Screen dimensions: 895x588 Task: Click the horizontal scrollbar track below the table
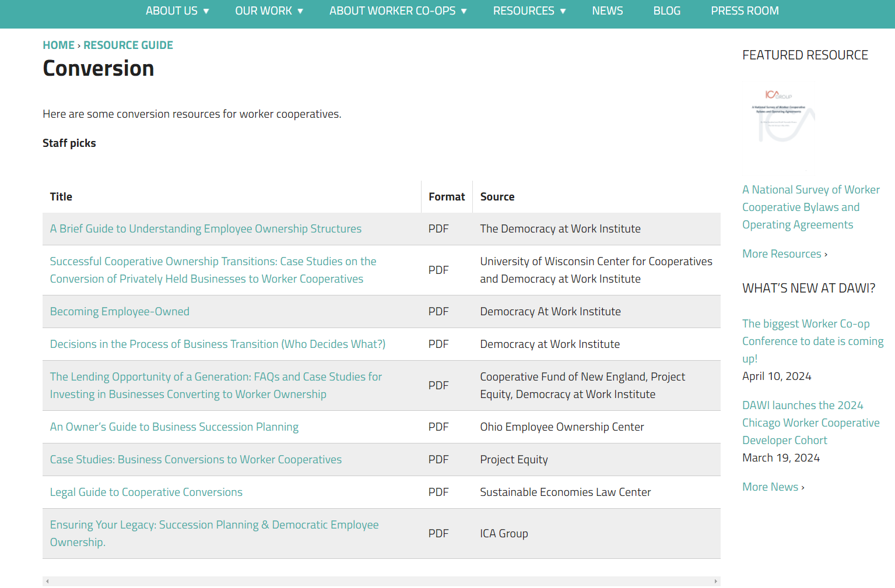(x=381, y=581)
